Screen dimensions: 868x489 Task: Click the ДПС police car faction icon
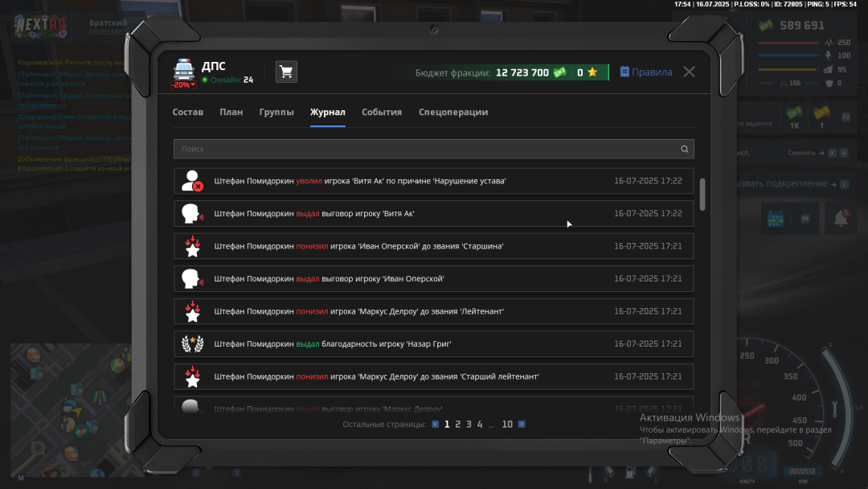pyautogui.click(x=184, y=70)
